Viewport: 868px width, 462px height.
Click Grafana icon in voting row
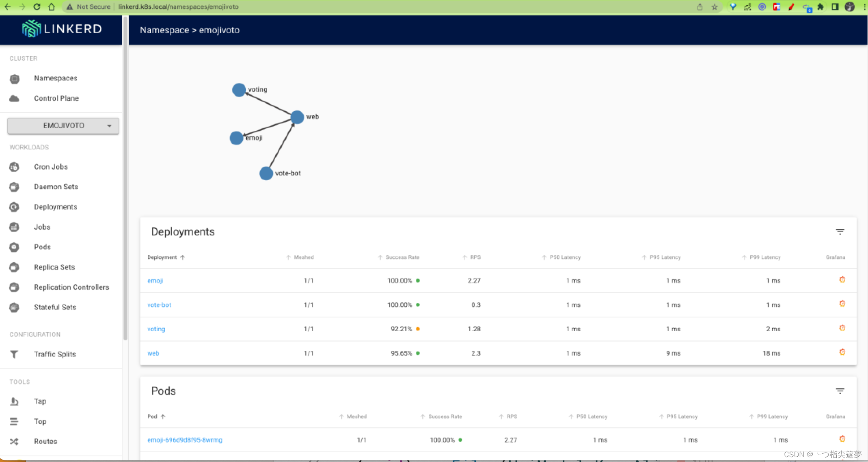click(x=842, y=328)
